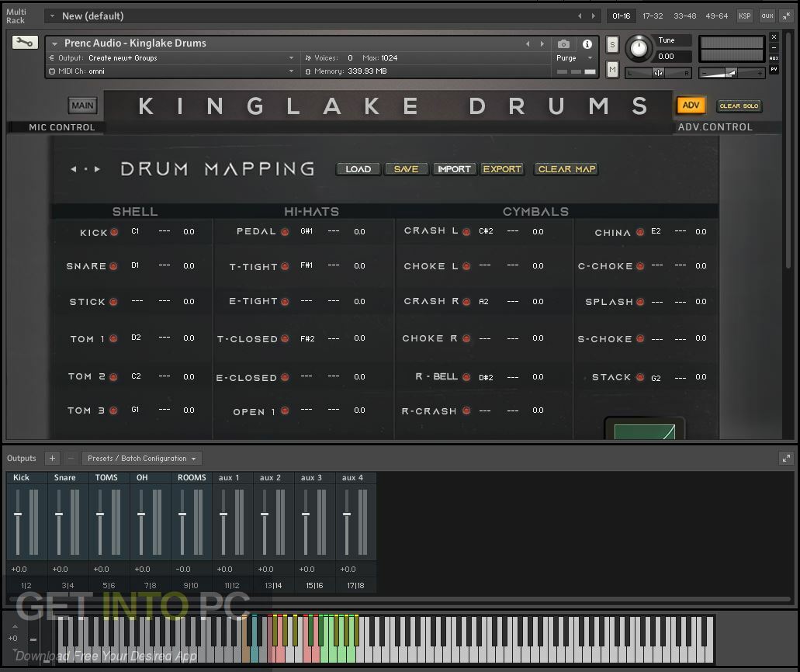The height and width of the screenshot is (672, 800).
Task: Next instrument arrow beside Kinglake Drums
Action: (542, 44)
